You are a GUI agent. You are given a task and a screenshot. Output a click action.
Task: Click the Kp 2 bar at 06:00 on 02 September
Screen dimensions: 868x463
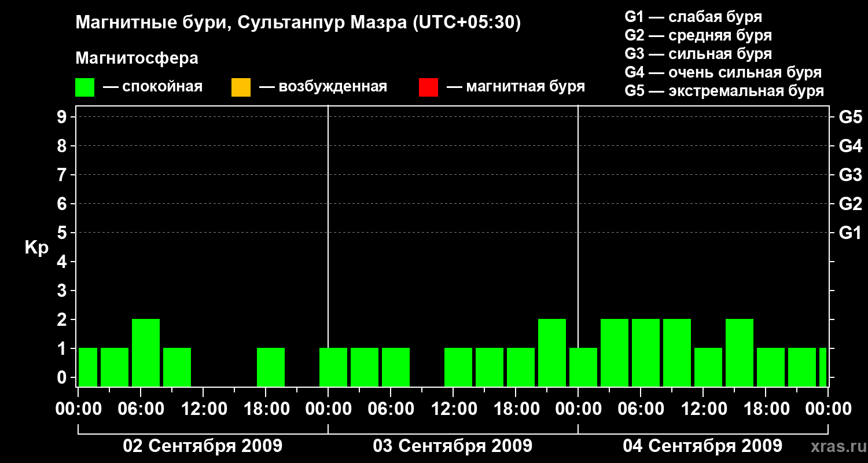click(x=146, y=352)
